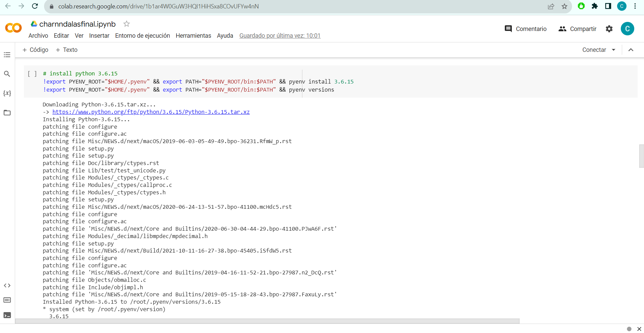The height and width of the screenshot is (333, 644).
Task: Share this page from address bar
Action: coord(551,6)
